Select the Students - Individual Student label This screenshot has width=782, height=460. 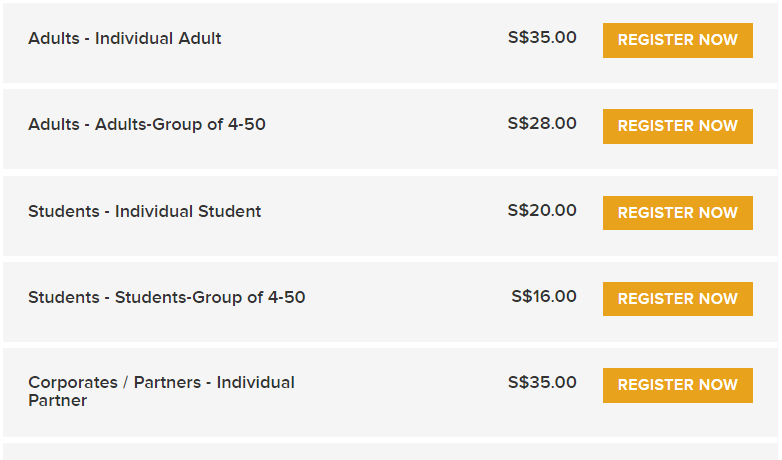145,211
